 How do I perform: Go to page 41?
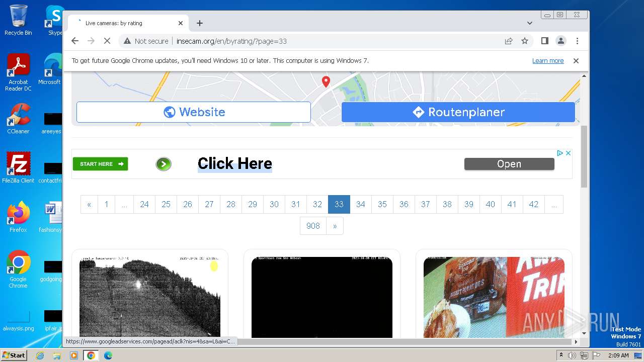click(x=512, y=204)
